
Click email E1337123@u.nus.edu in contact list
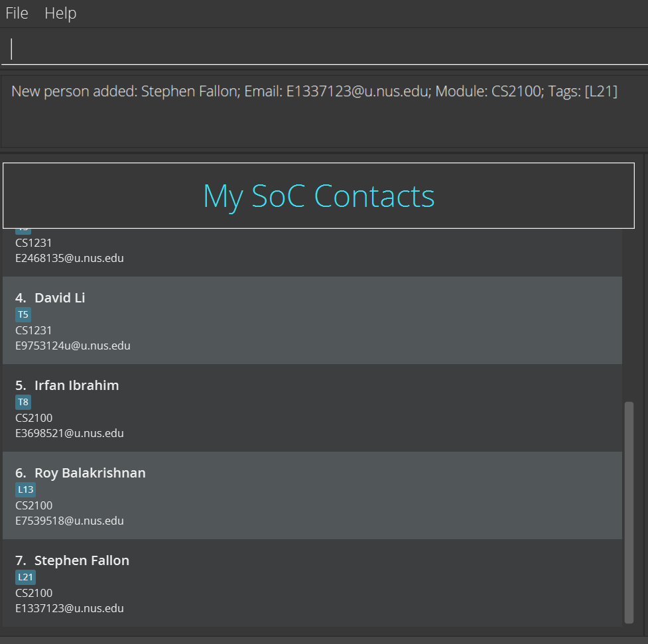click(x=70, y=608)
